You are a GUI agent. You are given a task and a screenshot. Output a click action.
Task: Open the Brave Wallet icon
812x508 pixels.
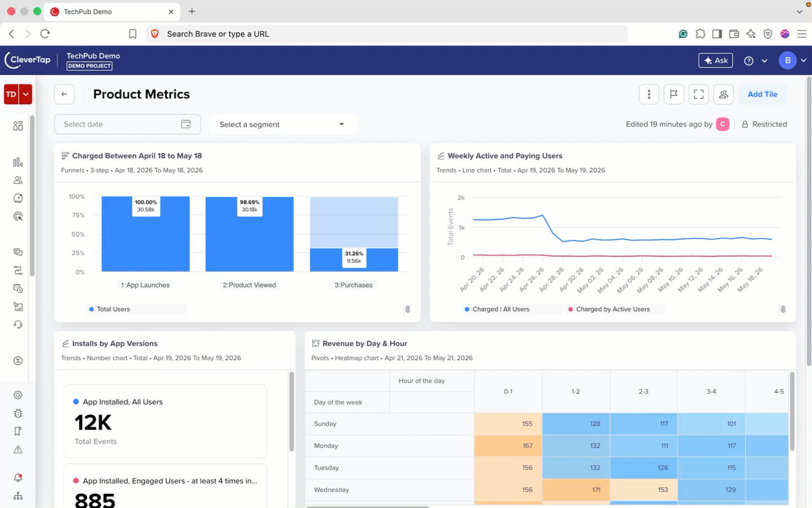coord(734,34)
